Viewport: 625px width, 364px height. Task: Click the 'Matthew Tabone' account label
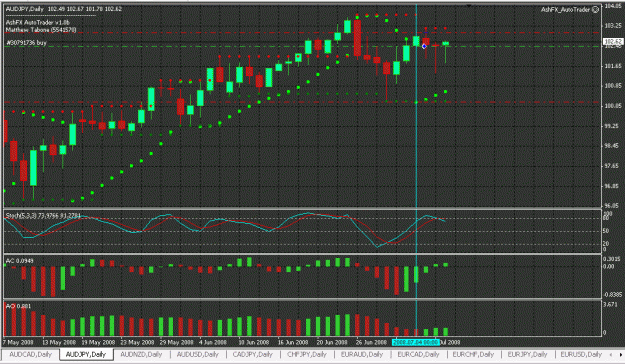[41, 30]
